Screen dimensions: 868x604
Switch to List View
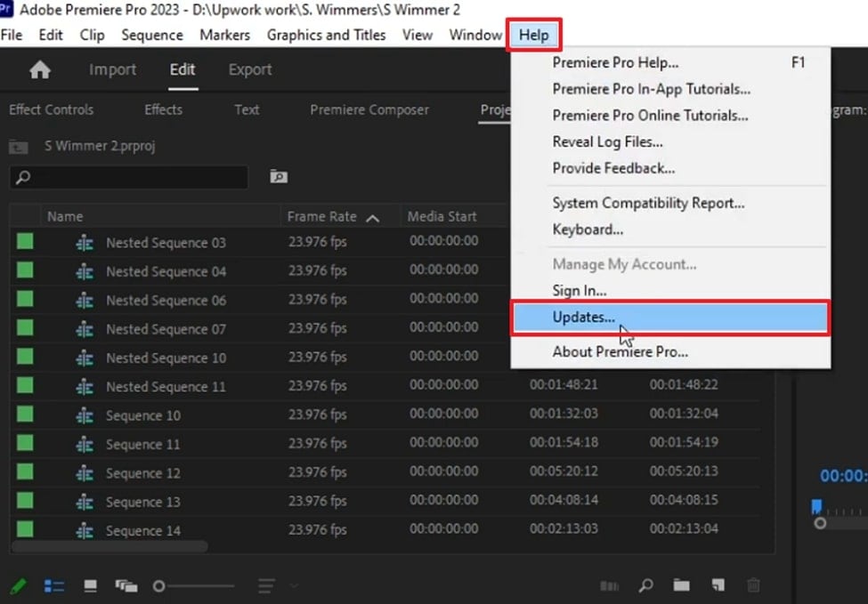(54, 585)
